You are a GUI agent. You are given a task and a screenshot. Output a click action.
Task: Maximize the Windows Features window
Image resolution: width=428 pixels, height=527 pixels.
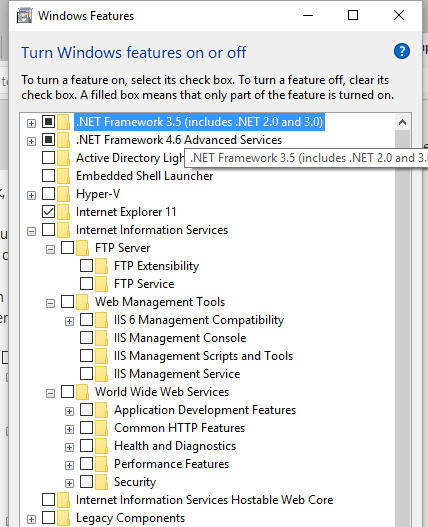[x=353, y=15]
